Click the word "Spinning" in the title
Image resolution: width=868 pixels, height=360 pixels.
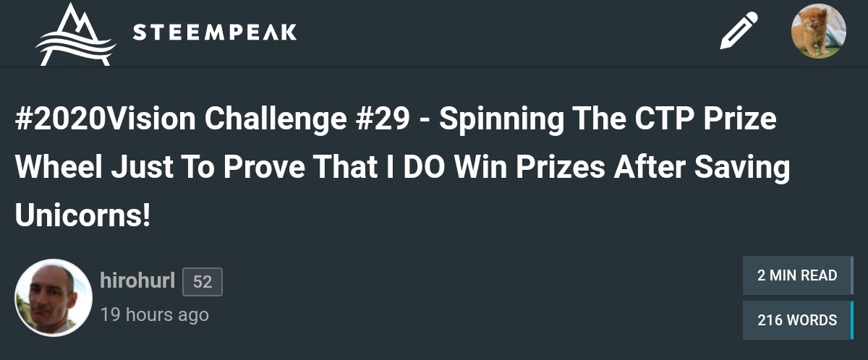click(x=499, y=119)
